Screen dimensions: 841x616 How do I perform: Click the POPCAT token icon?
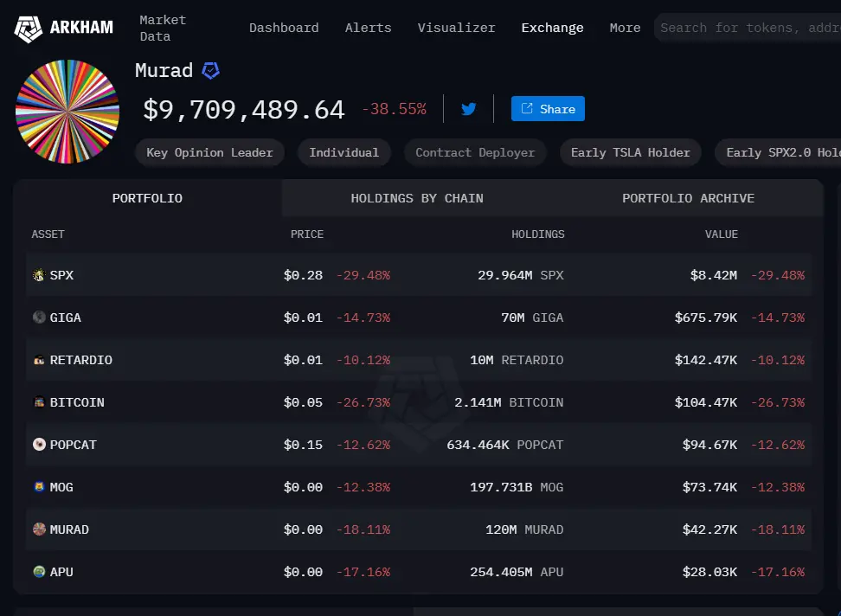click(x=39, y=445)
